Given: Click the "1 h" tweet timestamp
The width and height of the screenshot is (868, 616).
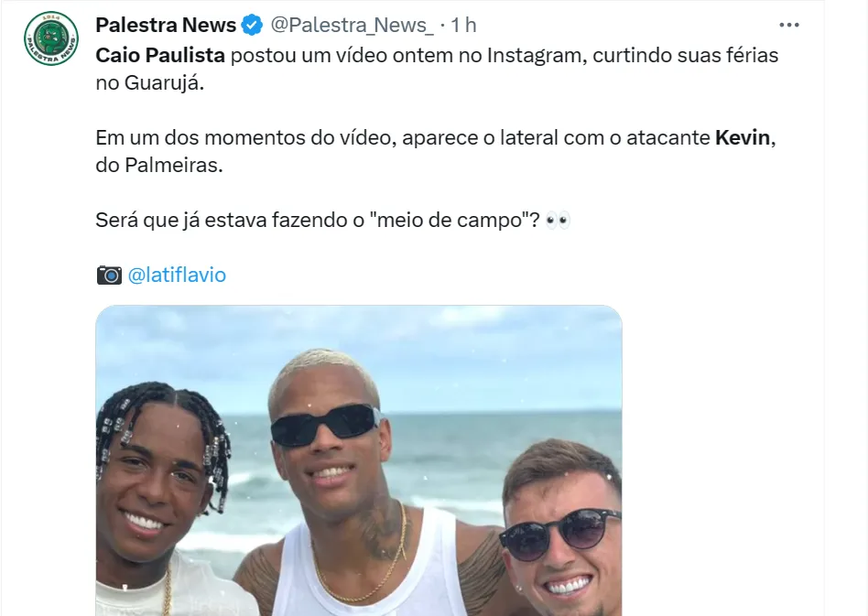Looking at the screenshot, I should [x=464, y=25].
